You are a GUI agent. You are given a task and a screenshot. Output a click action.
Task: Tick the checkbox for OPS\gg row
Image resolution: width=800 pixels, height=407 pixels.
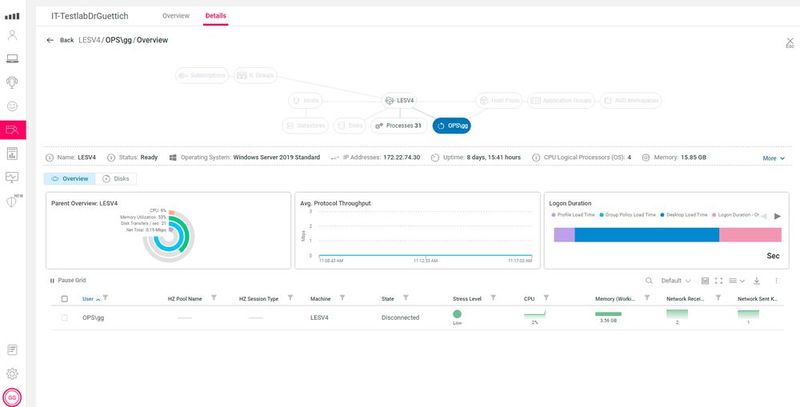(x=64, y=318)
